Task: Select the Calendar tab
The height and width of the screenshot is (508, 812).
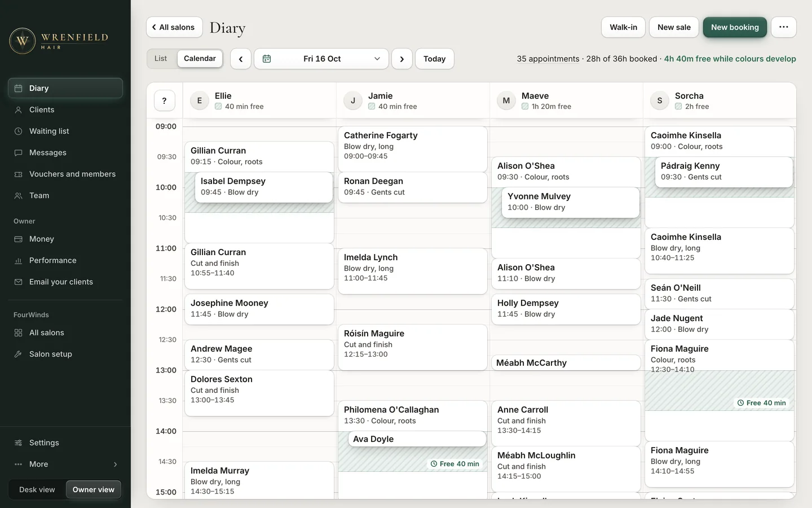Action: tap(200, 59)
